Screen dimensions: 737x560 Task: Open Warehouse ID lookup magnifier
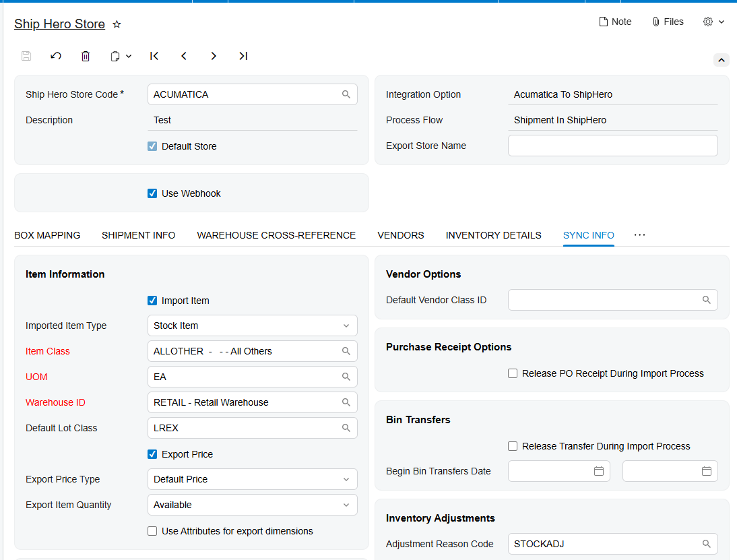[x=346, y=402]
